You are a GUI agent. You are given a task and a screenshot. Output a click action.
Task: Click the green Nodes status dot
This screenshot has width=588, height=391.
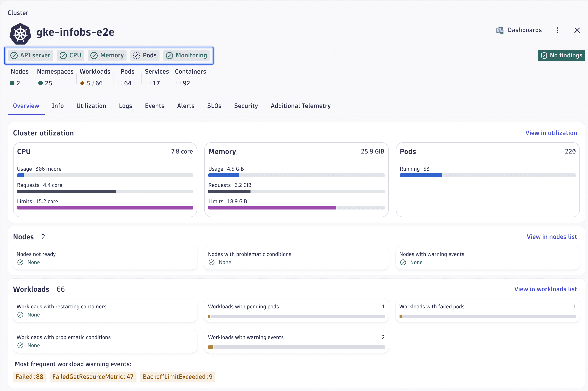coord(12,83)
